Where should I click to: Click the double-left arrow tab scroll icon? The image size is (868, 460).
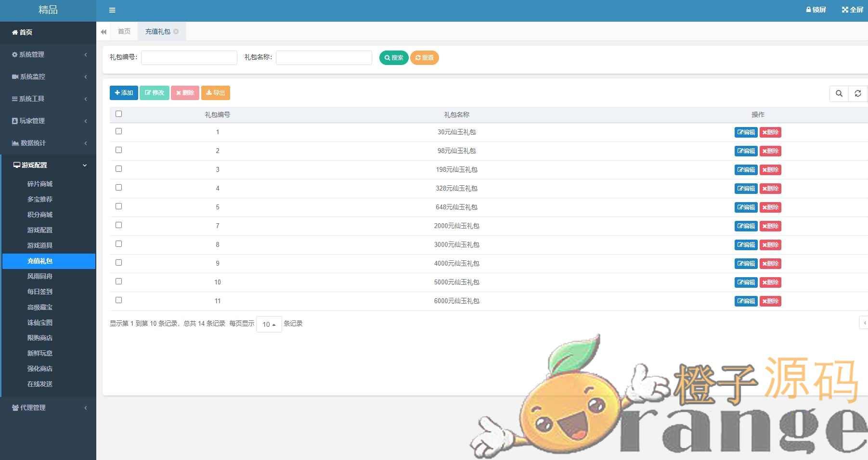(104, 32)
